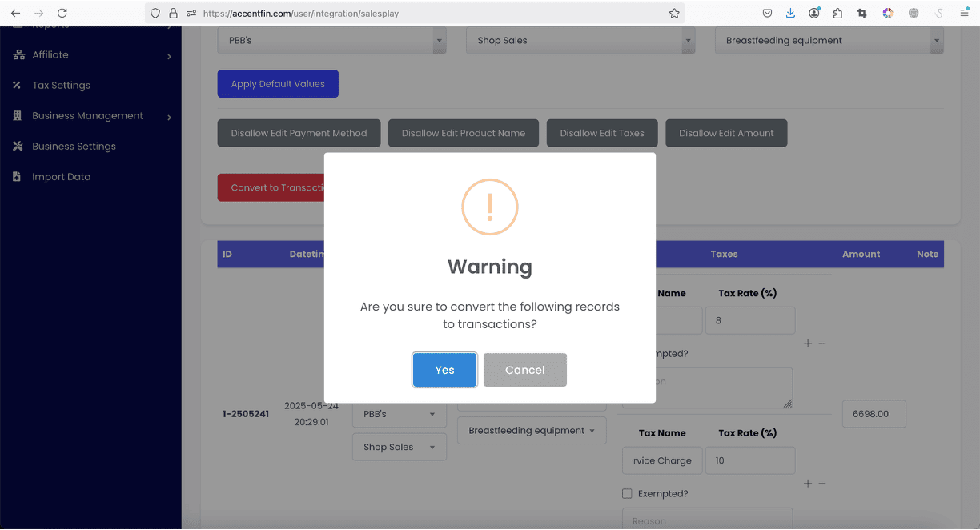Click the Business Settings tools icon
The image size is (980, 530).
point(17,147)
